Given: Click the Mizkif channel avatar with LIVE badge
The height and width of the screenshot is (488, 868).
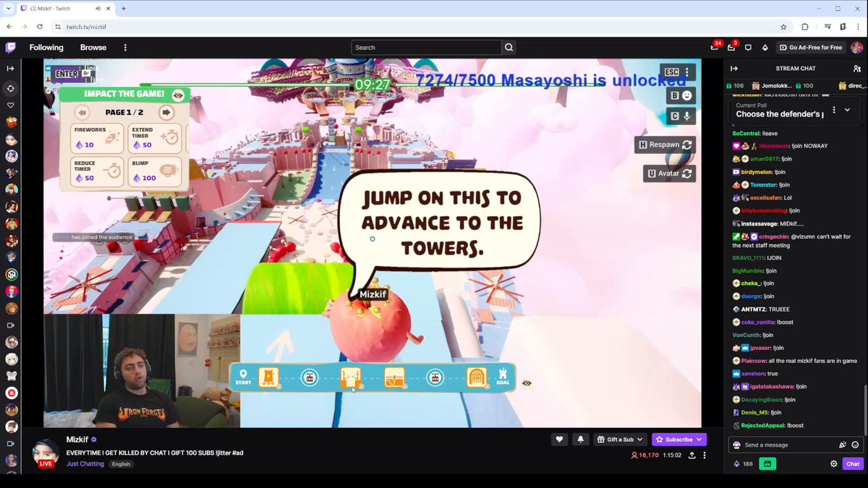Looking at the screenshot, I should [x=46, y=453].
